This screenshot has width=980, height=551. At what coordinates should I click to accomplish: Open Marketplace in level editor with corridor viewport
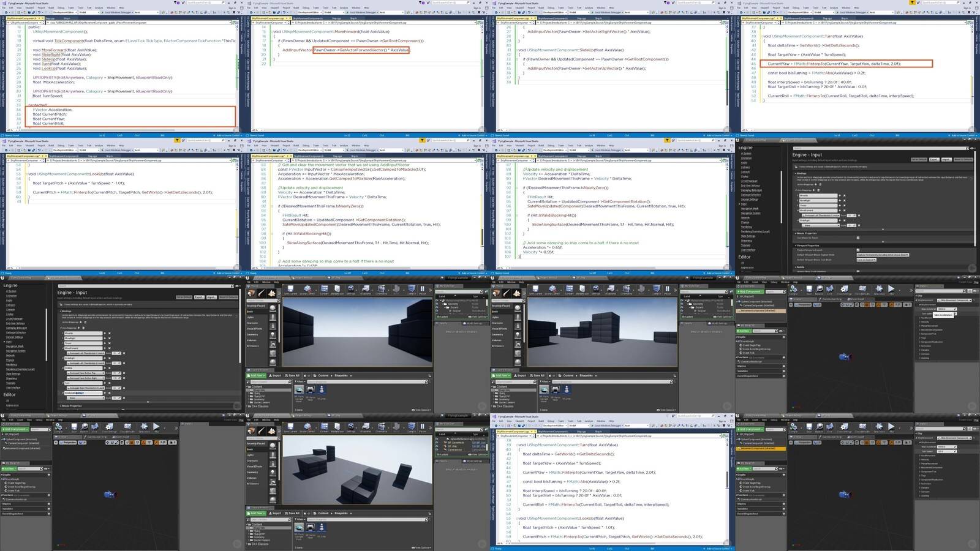(x=336, y=289)
